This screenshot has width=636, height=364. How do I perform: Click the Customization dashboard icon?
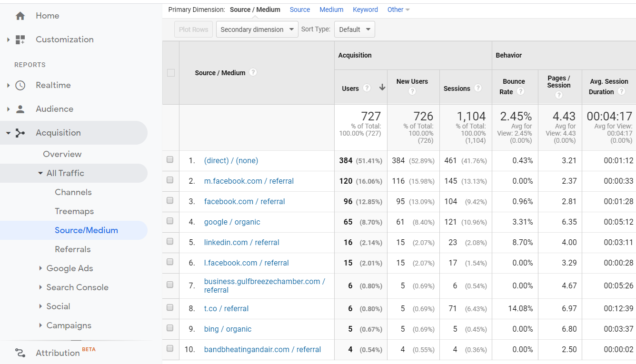click(20, 39)
